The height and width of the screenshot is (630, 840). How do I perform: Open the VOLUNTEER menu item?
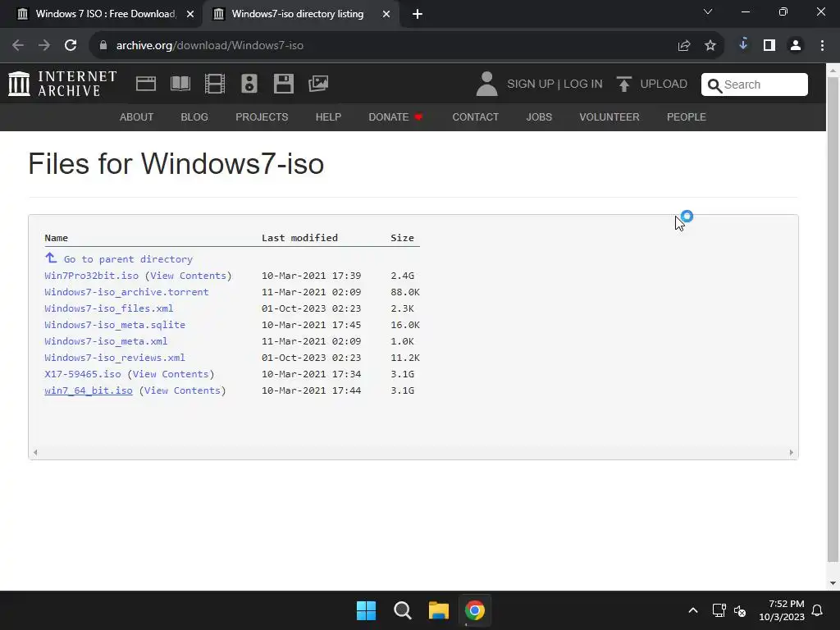coord(609,116)
